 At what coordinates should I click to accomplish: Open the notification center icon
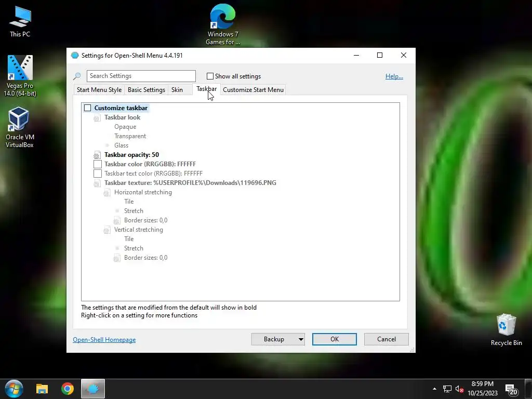511,390
